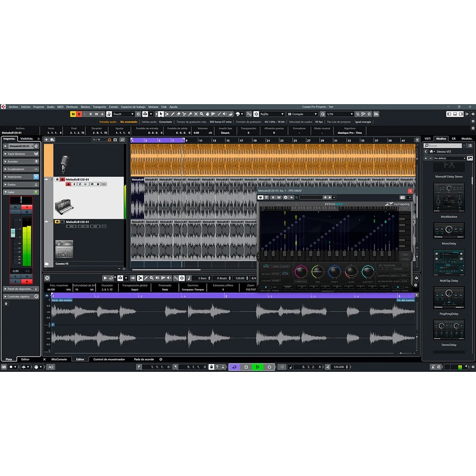476x476 pixels.
Task: Switch to the MixConsole lower zone tab
Action: pos(59,359)
